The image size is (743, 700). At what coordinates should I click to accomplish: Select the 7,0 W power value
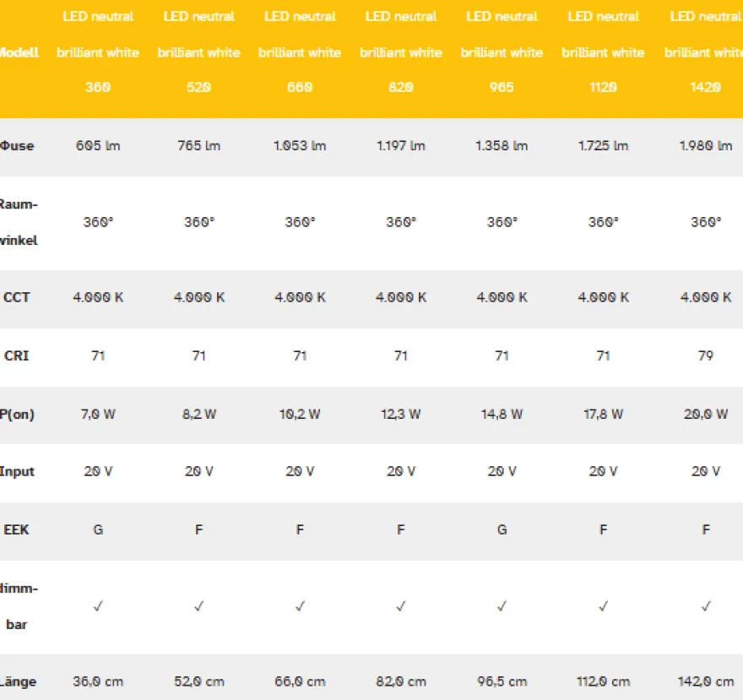pyautogui.click(x=98, y=415)
